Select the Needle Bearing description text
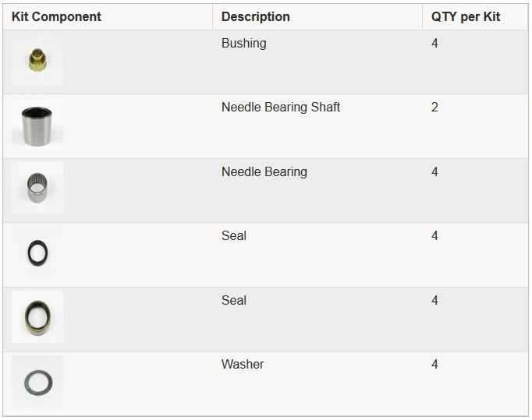The image size is (532, 420). click(x=264, y=172)
